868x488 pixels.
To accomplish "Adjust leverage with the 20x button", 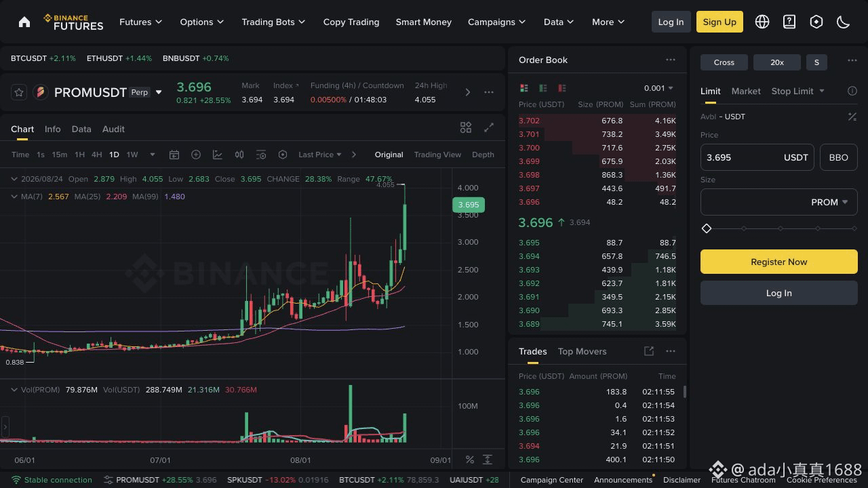I will [x=777, y=62].
